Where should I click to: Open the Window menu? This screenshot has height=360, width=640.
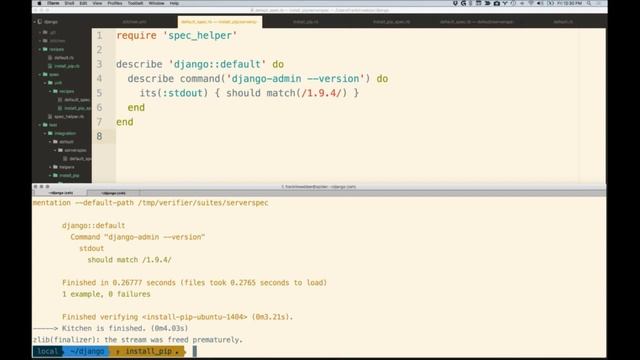(156, 3)
